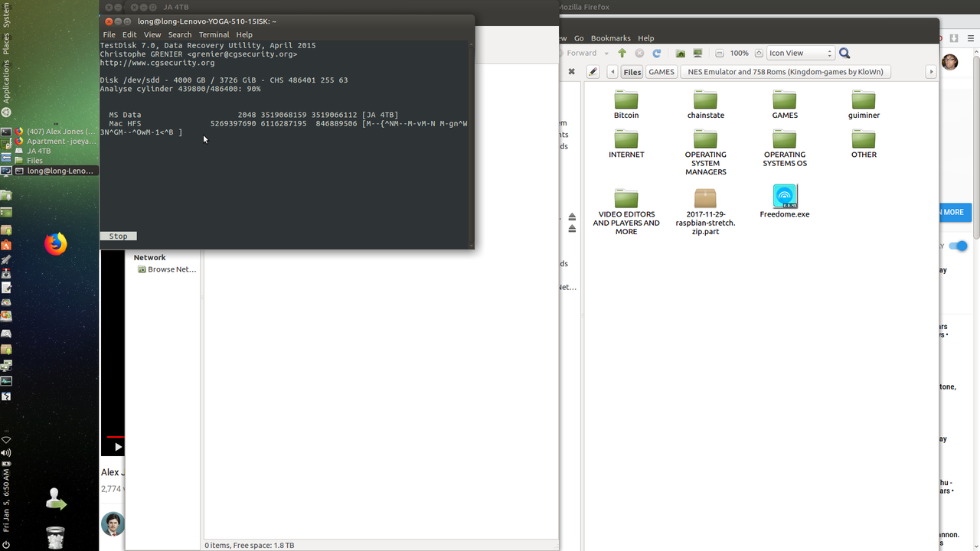Select the GAMES path breadcrumb
Viewport: 980px width, 551px height.
pyautogui.click(x=661, y=72)
